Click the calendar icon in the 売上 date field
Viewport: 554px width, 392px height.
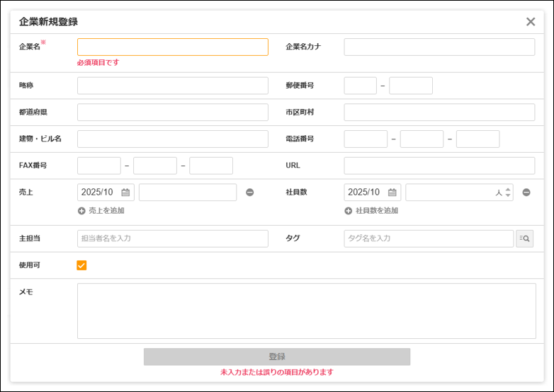pyautogui.click(x=125, y=192)
